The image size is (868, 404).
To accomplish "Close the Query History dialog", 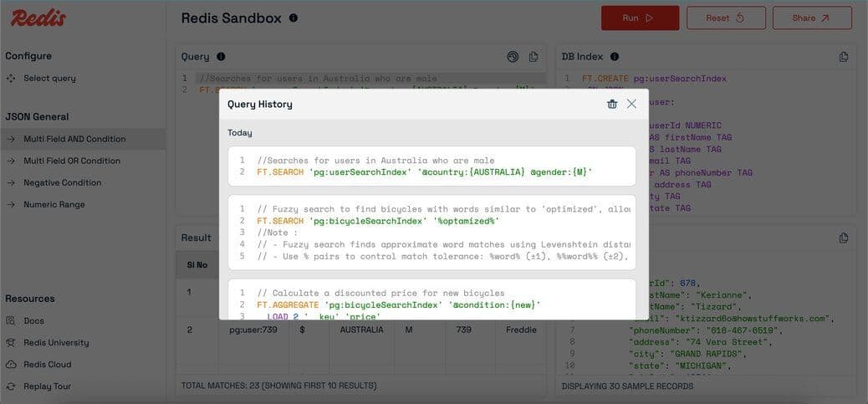I will (631, 104).
